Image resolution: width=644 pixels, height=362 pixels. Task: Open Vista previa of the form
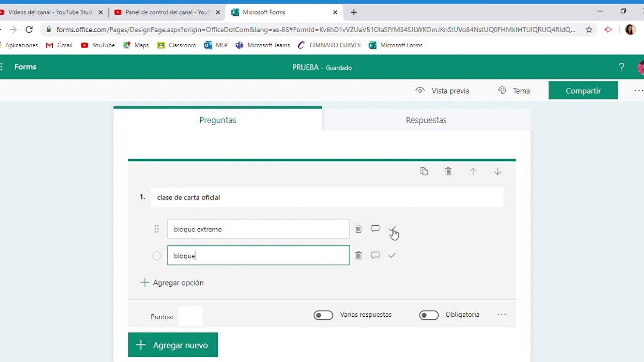click(442, 90)
